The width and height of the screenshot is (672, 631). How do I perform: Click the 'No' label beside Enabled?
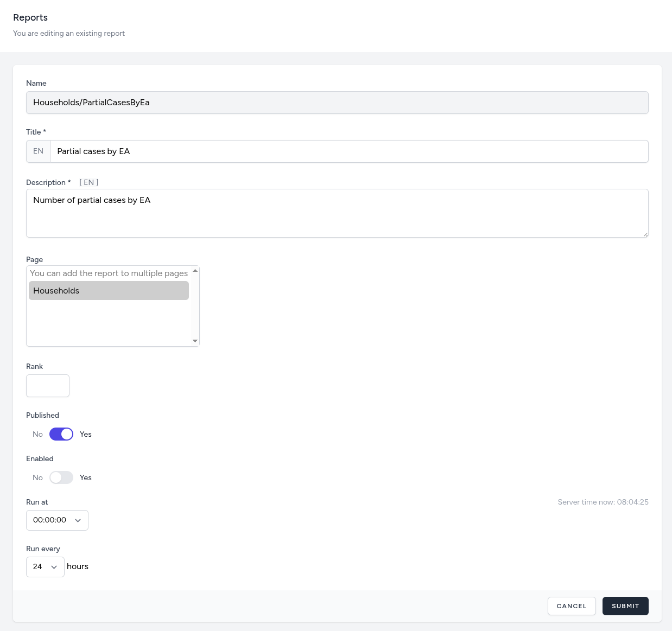tap(37, 477)
